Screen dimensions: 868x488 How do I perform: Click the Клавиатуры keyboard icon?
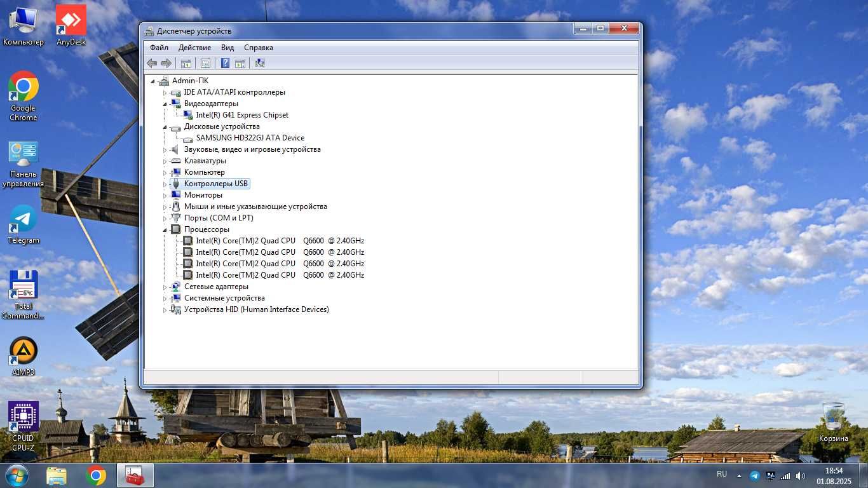[x=176, y=161]
